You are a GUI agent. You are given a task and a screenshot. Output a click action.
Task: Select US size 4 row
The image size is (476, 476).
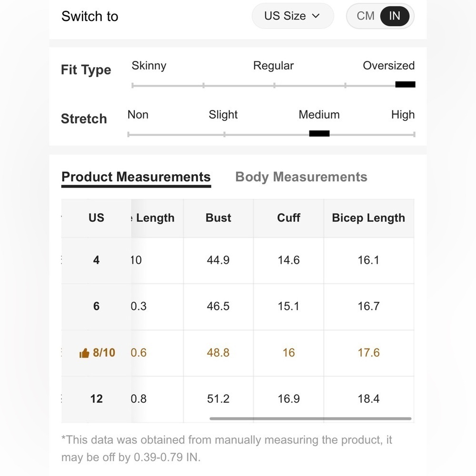pyautogui.click(x=238, y=260)
